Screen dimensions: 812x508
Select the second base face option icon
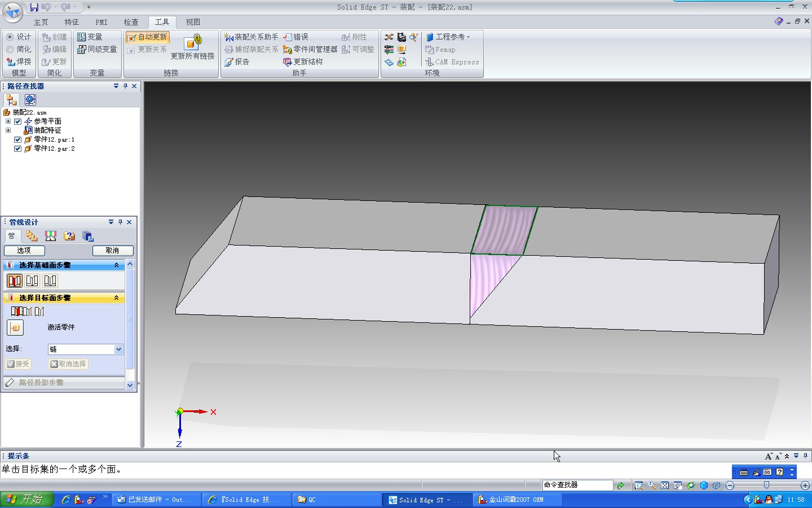point(33,281)
